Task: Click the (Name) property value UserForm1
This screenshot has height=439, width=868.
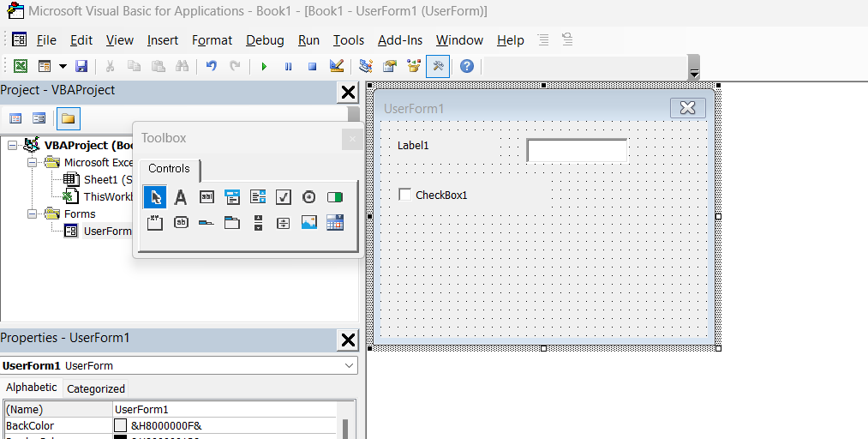Action: coord(224,410)
